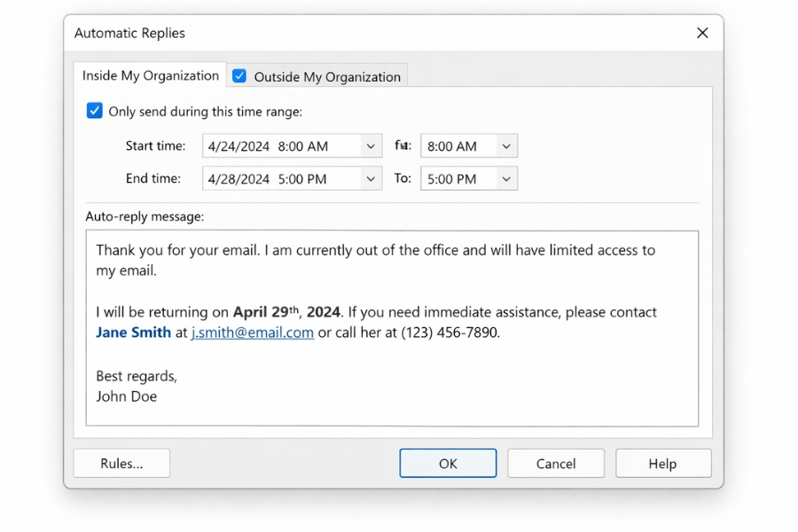
Task: Close the Automatic Replies window
Action: pos(702,33)
